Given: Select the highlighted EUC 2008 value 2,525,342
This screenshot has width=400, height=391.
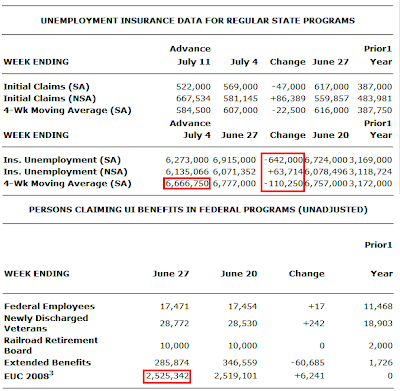Looking at the screenshot, I should 167,376.
